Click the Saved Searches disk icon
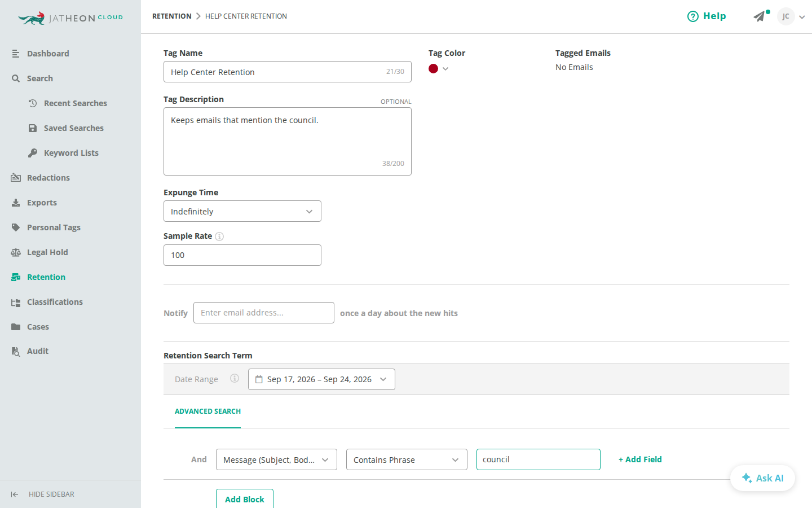 tap(33, 128)
